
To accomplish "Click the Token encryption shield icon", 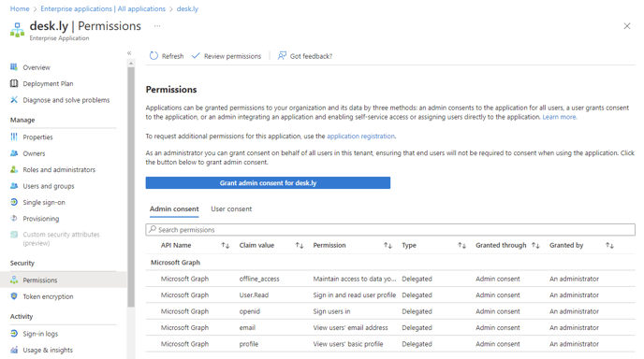I will pos(14,296).
